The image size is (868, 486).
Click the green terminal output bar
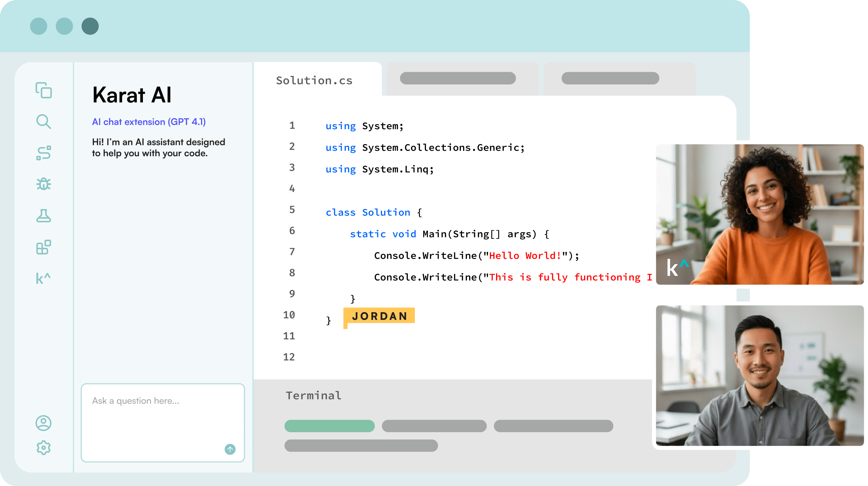point(329,426)
